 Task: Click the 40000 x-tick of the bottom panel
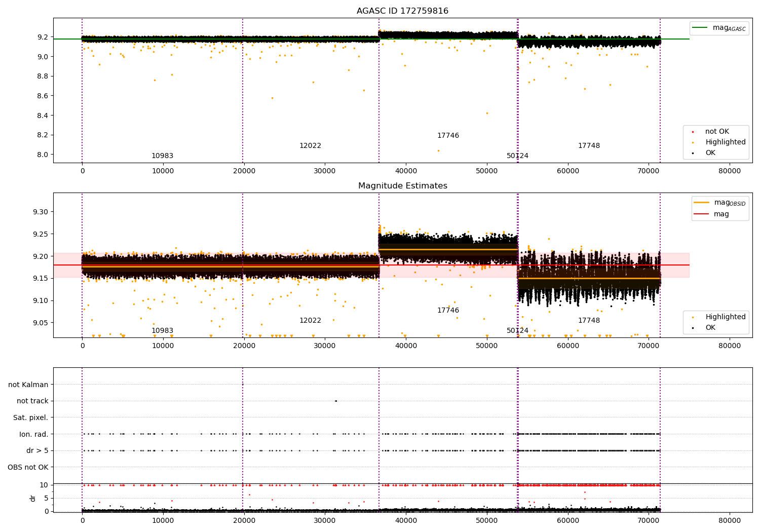click(x=406, y=520)
